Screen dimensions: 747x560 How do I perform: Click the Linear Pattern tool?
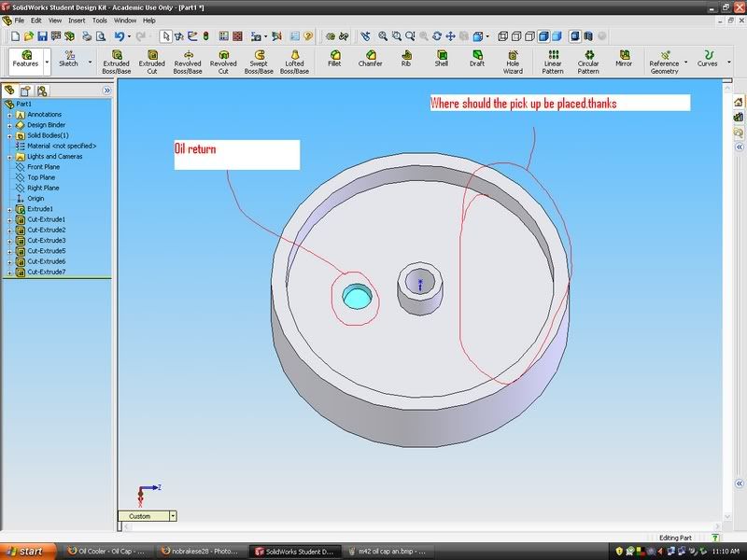click(x=553, y=62)
